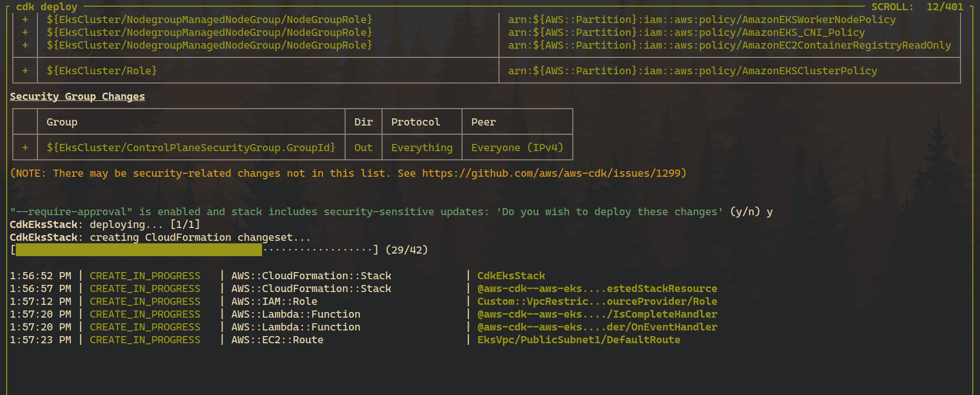This screenshot has width=980, height=395.
Task: Click the estedStackResource log entry
Action: (597, 288)
